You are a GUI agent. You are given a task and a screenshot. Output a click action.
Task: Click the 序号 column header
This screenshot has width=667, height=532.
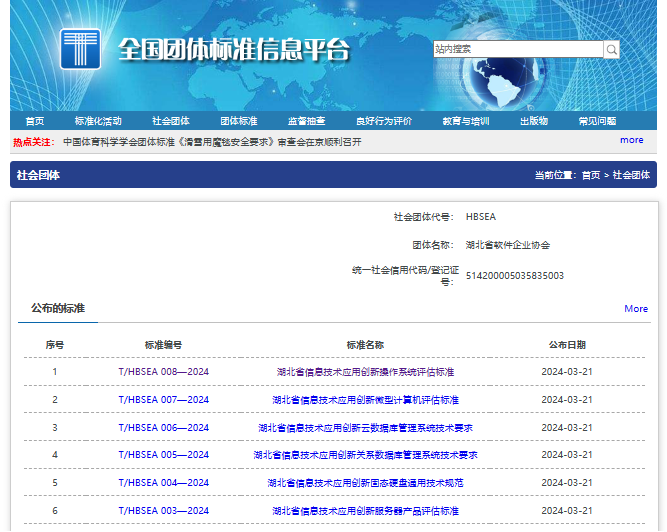pyautogui.click(x=55, y=345)
